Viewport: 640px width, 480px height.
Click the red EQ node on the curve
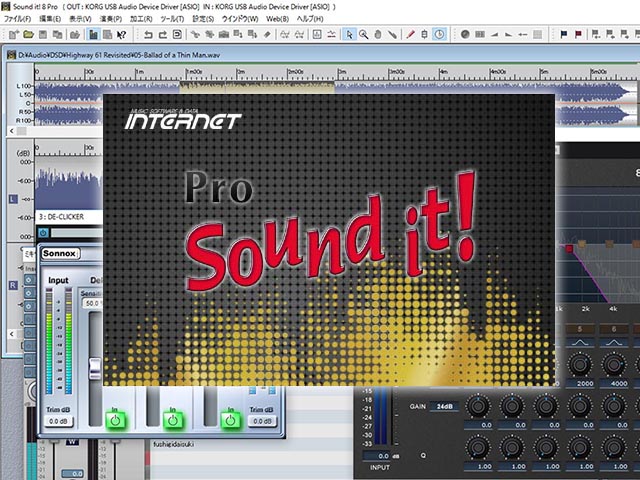569,247
